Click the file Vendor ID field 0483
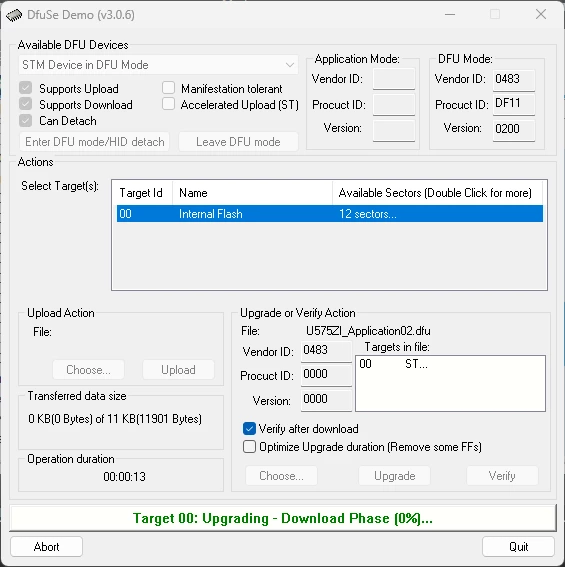The image size is (565, 567). point(326,351)
